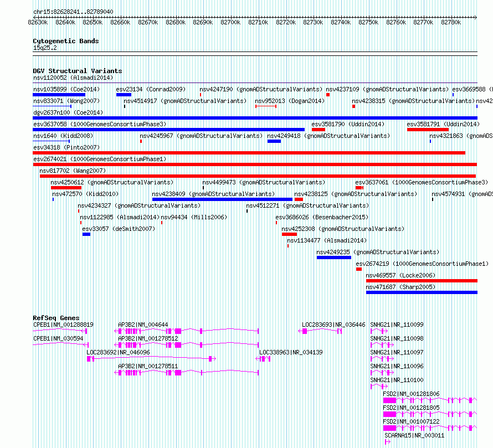Screen dimensions: 493x448
Task: Click nsv817702 (Wang2007) variant label
Action: (x=73, y=171)
